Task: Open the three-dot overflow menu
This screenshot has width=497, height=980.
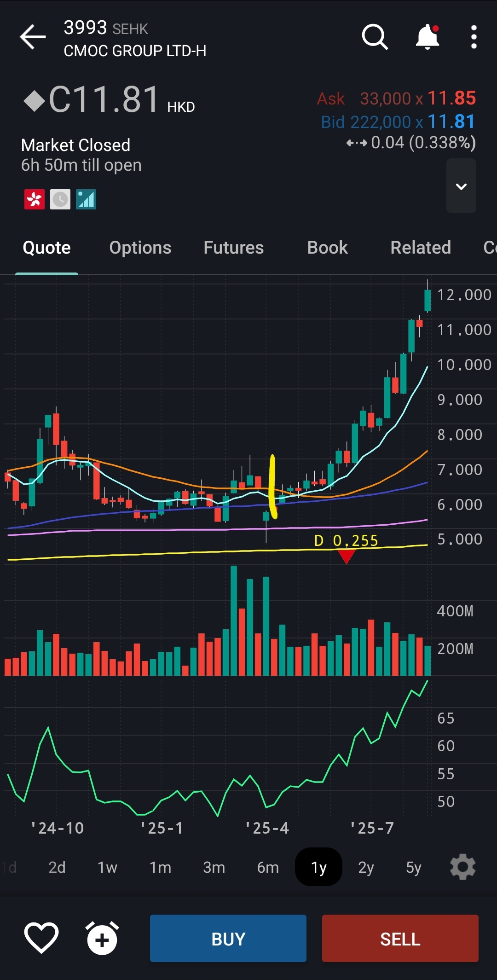Action: pyautogui.click(x=474, y=37)
